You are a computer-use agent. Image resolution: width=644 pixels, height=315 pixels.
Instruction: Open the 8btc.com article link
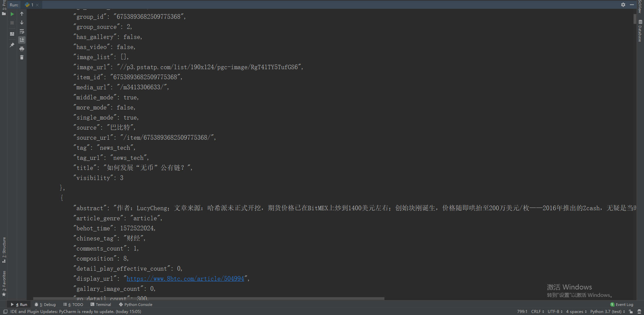pyautogui.click(x=185, y=279)
